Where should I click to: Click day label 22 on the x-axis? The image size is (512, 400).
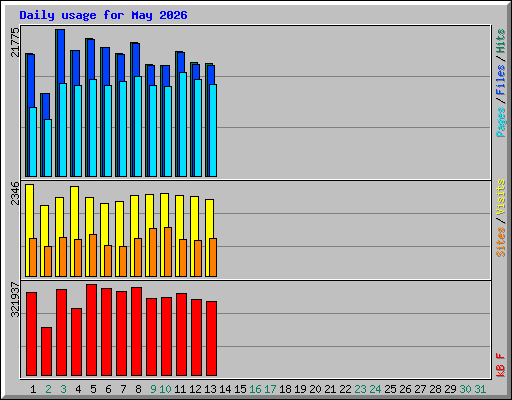[345, 389]
